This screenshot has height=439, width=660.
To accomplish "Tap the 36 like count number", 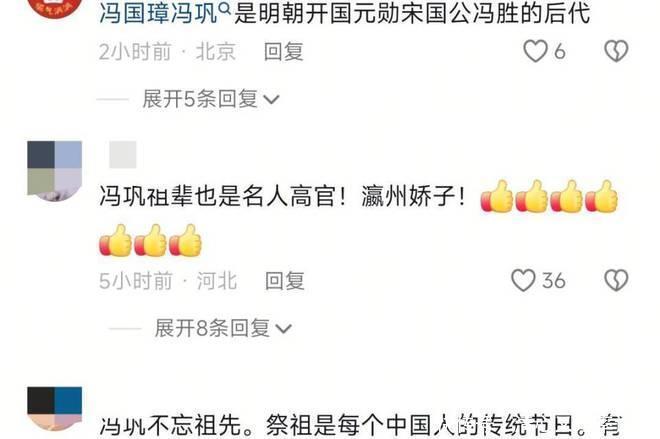I will [554, 281].
